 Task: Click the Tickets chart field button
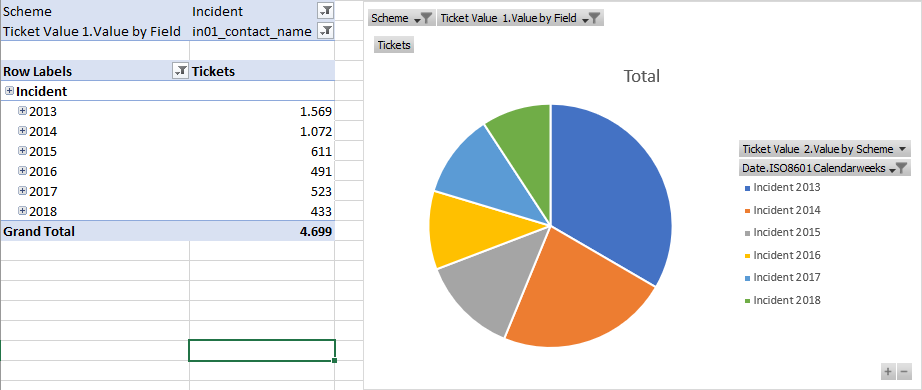(394, 45)
